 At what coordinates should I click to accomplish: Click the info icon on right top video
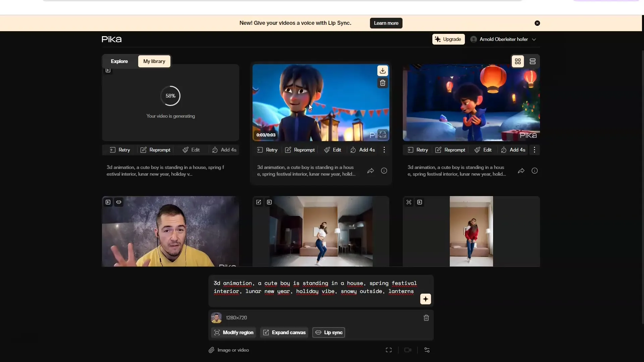coord(534,171)
